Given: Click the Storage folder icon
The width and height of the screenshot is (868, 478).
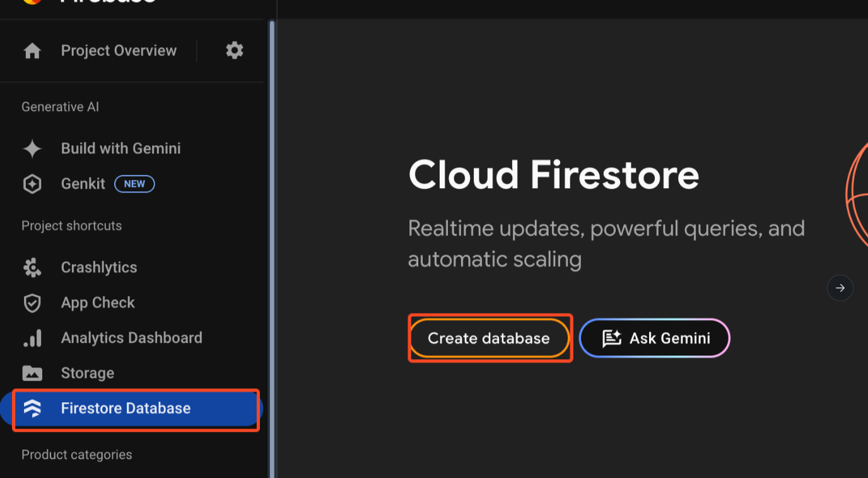Looking at the screenshot, I should pos(32,373).
